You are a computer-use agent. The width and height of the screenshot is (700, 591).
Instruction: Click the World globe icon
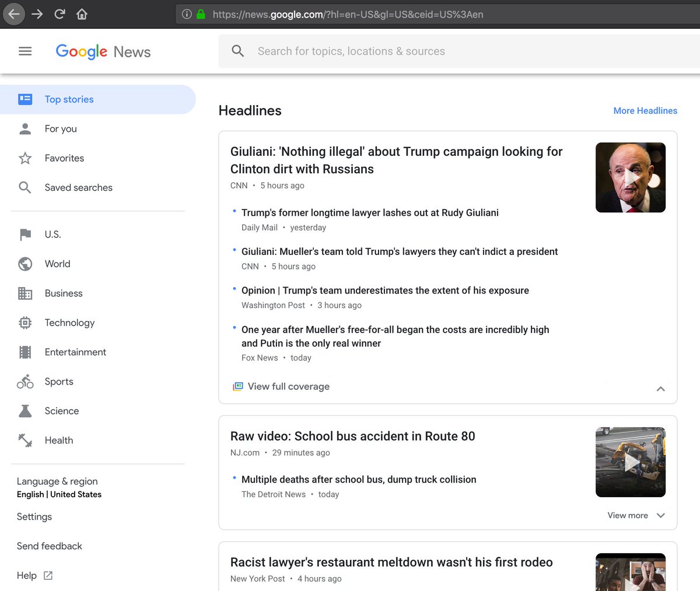click(25, 264)
